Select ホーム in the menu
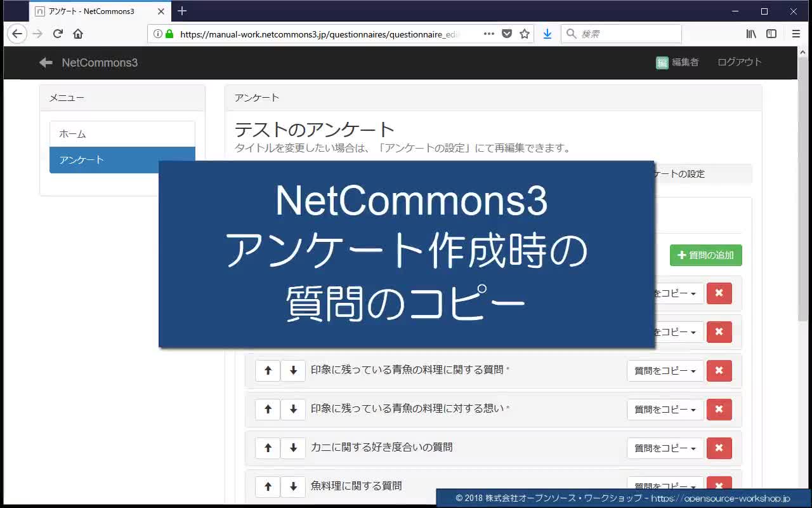The width and height of the screenshot is (812, 508). (122, 134)
